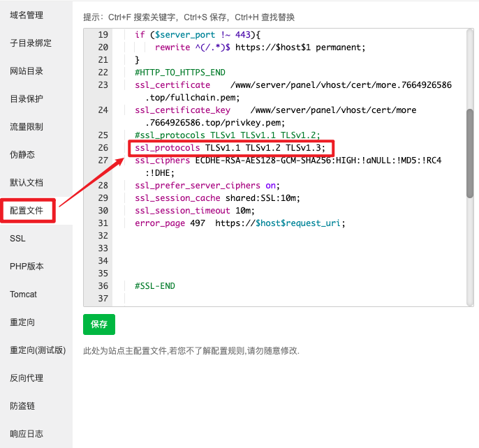Go to 反向代理 settings
Viewport: 479px width, 448px height.
pyautogui.click(x=27, y=378)
